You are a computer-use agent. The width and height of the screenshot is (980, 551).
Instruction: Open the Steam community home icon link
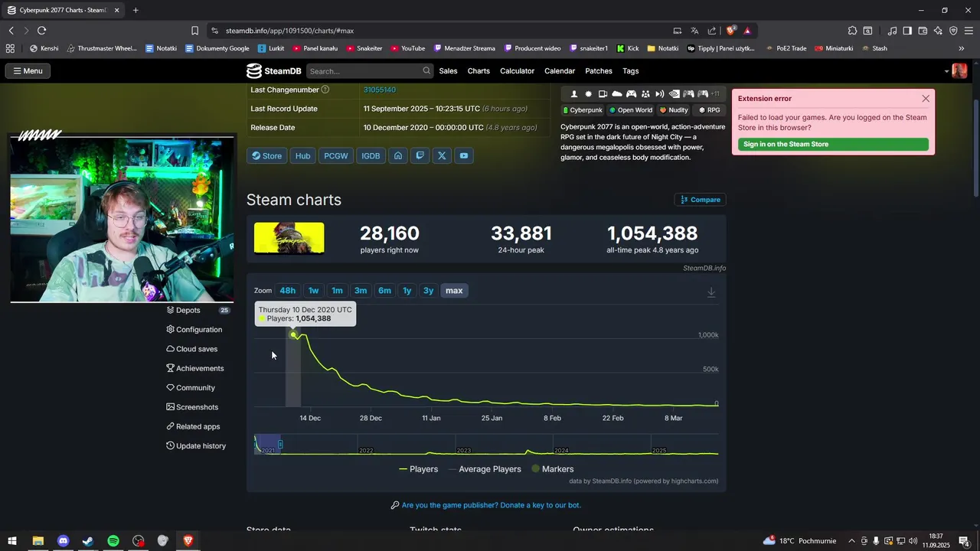point(398,155)
